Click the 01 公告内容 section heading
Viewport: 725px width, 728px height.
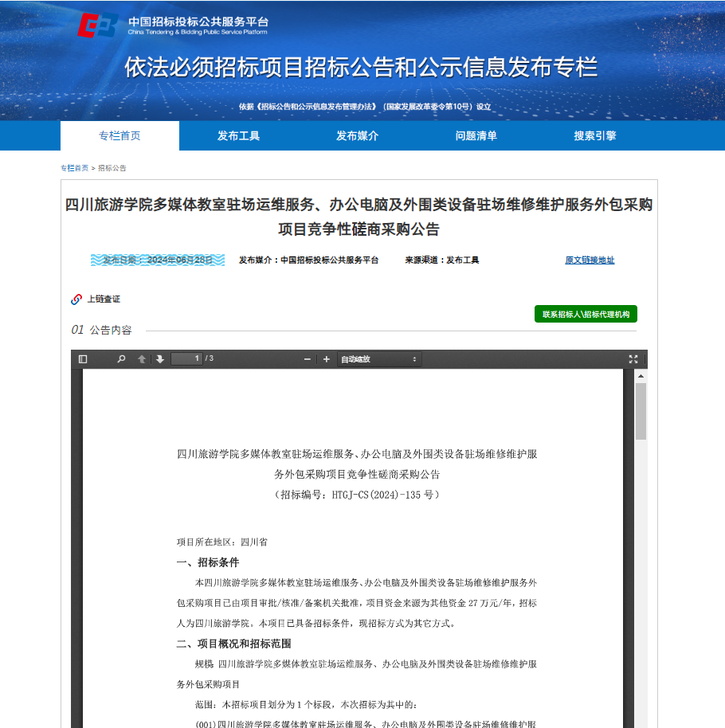pos(101,330)
